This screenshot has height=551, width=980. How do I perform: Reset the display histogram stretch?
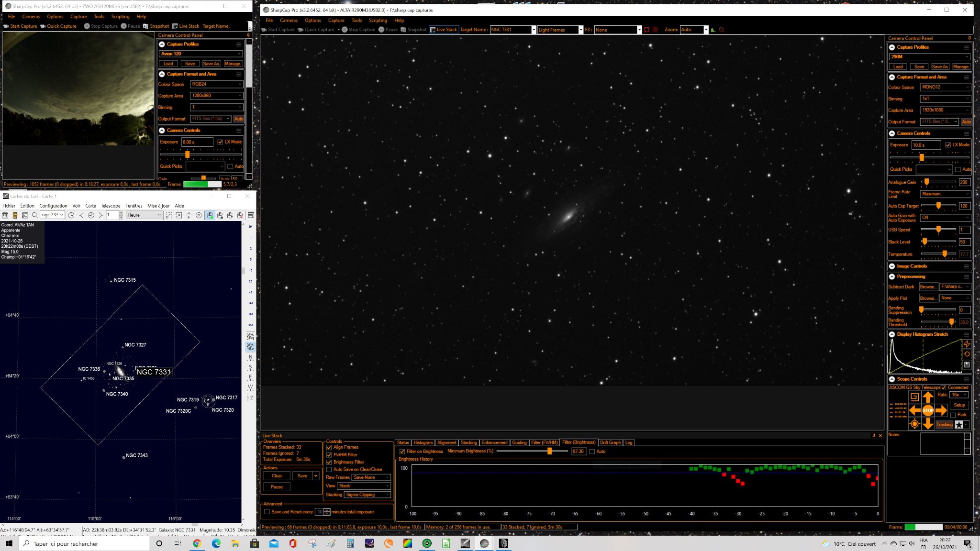(x=967, y=354)
